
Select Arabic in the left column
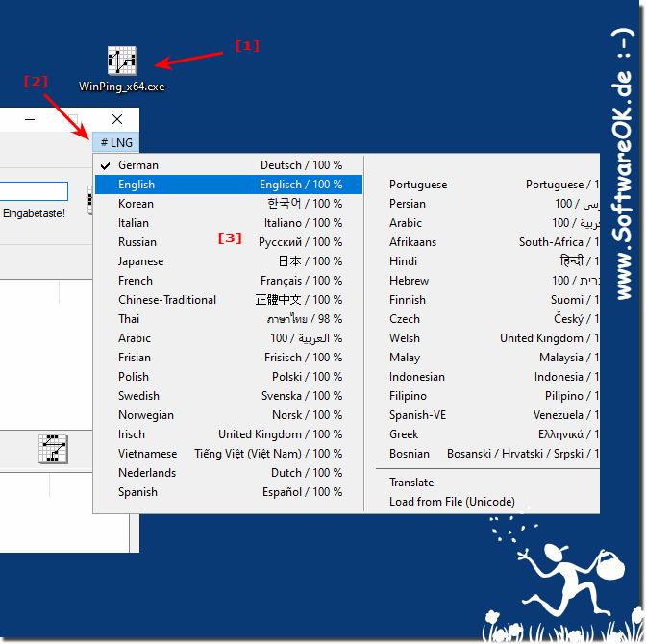229,338
